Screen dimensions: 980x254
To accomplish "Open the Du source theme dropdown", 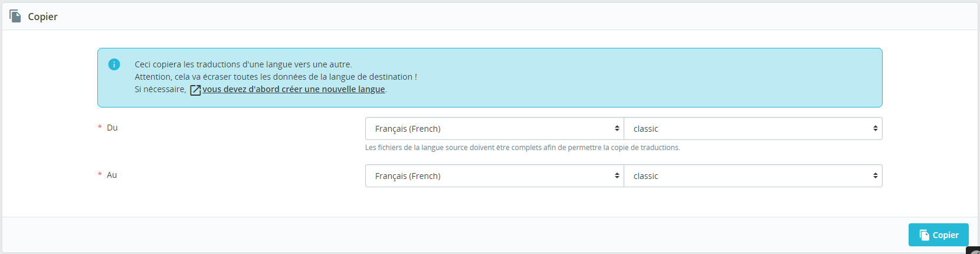I will [x=753, y=128].
